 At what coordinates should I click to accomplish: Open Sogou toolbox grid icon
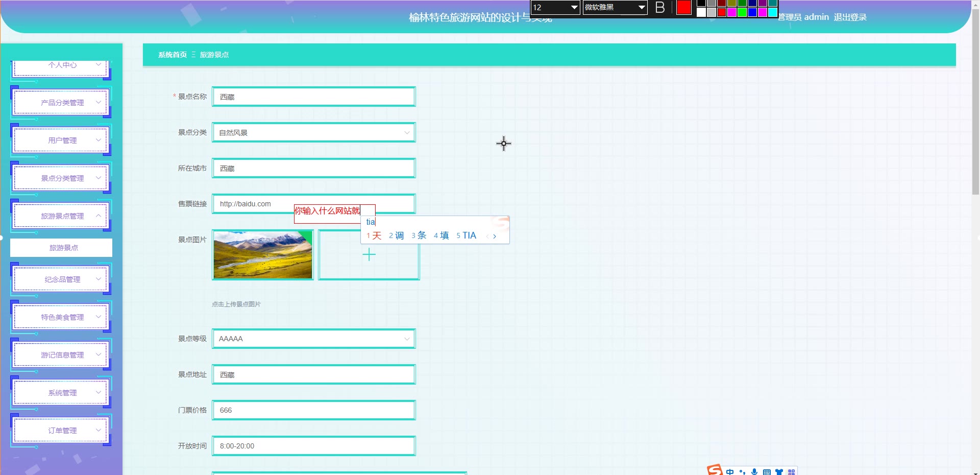[x=791, y=472]
